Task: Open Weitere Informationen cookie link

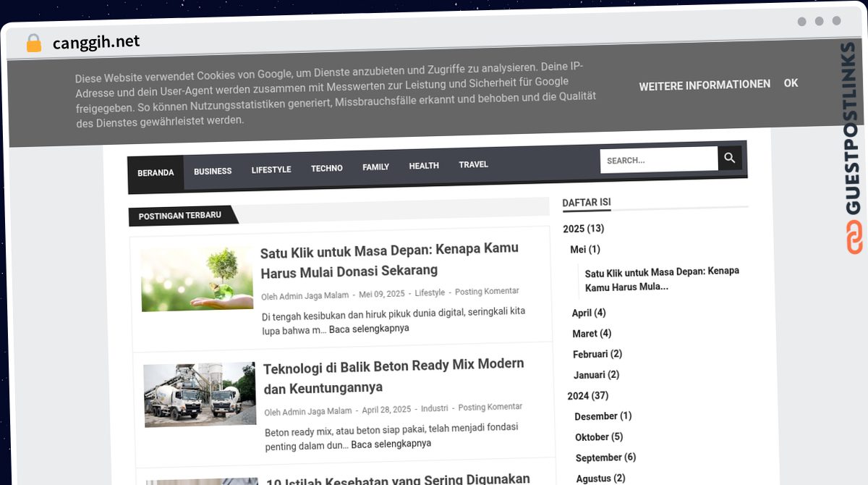Action: pyautogui.click(x=705, y=85)
